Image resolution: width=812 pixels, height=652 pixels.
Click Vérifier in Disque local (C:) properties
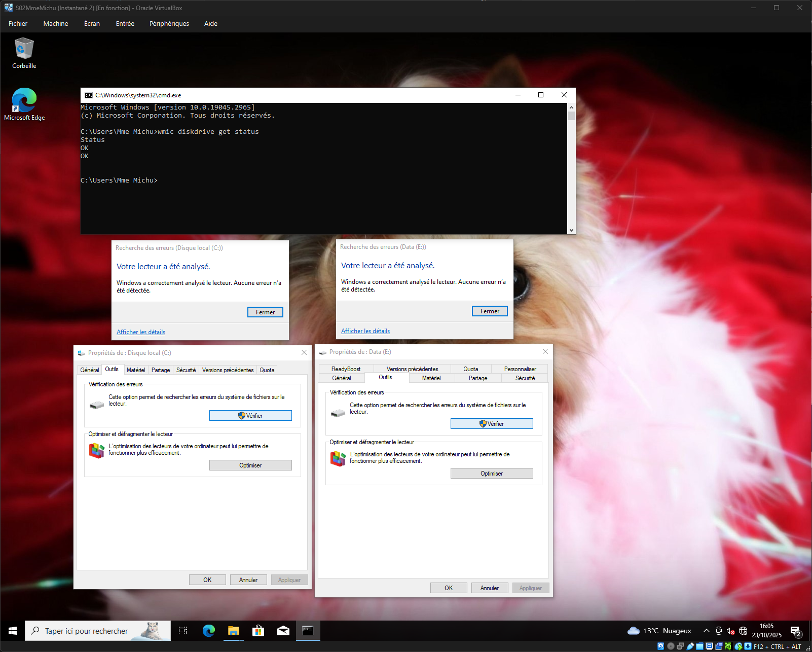pos(250,416)
